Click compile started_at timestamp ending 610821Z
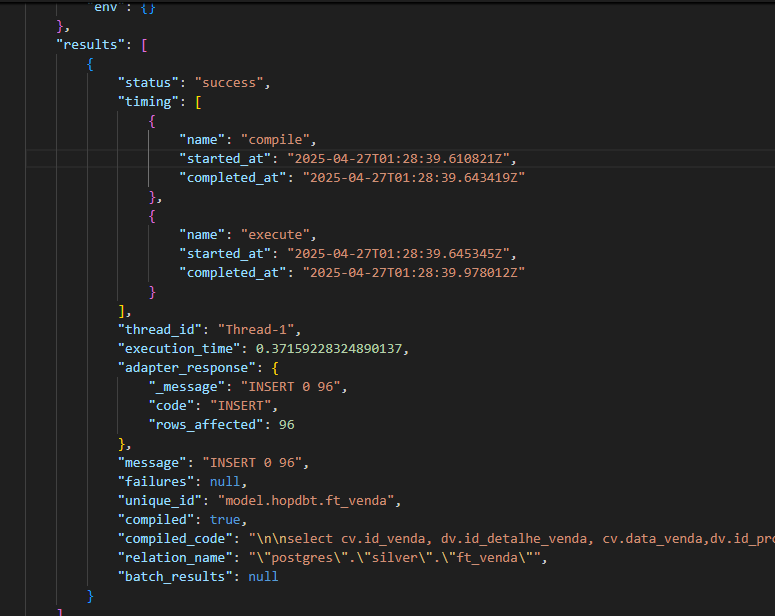This screenshot has width=775, height=616. pyautogui.click(x=398, y=159)
